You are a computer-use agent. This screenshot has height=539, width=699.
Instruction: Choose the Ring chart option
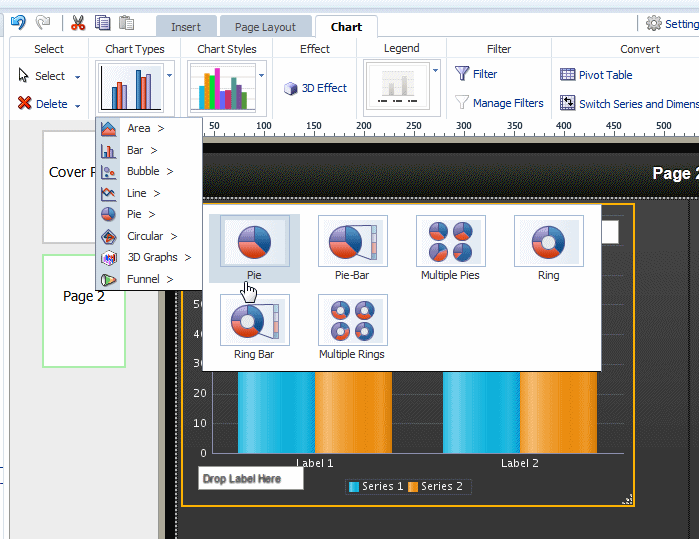[x=548, y=248]
